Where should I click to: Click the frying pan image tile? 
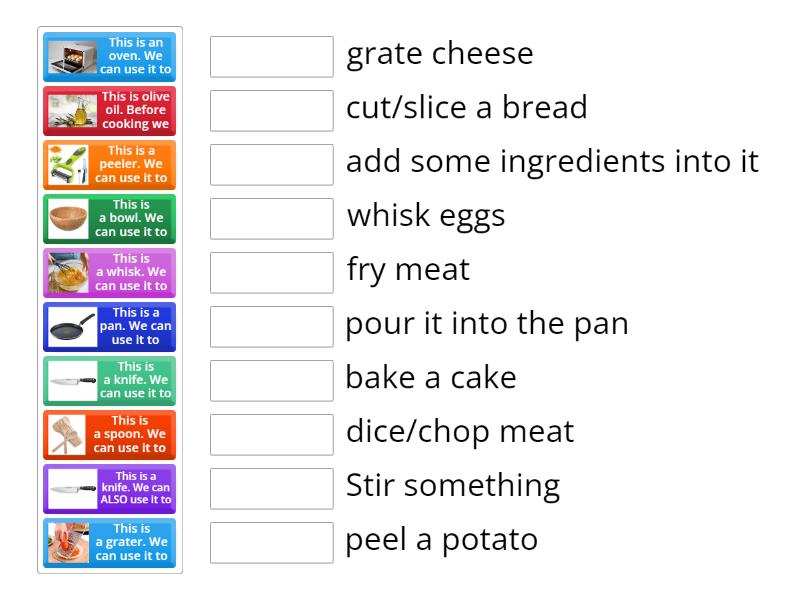110,326
